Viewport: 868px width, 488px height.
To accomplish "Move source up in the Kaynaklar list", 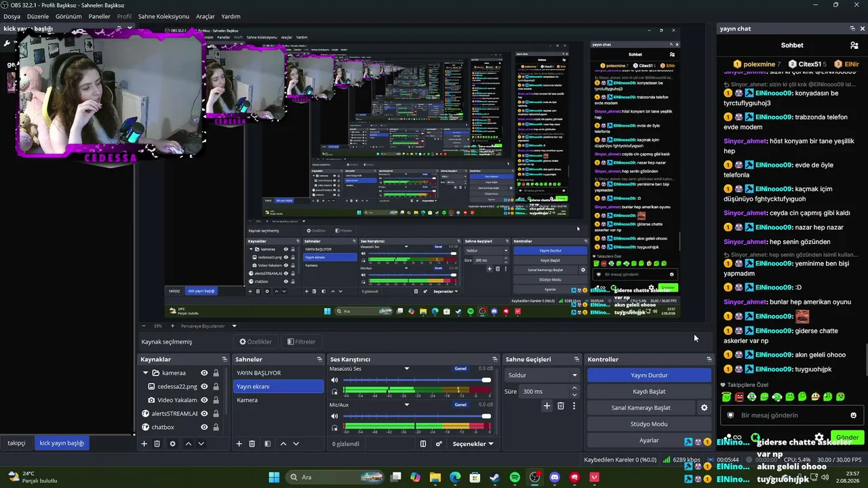I will pos(188,444).
